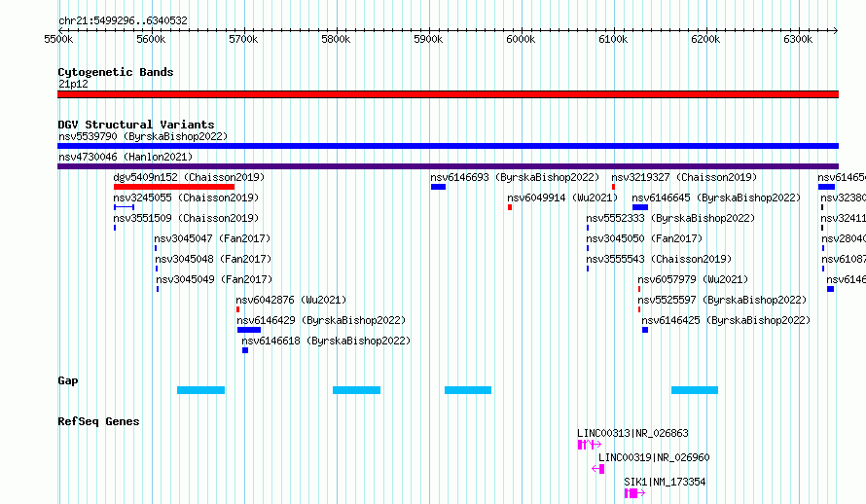The width and height of the screenshot is (866, 504).
Task: Select the long blue nsv5539790 variant bar
Action: [448, 146]
